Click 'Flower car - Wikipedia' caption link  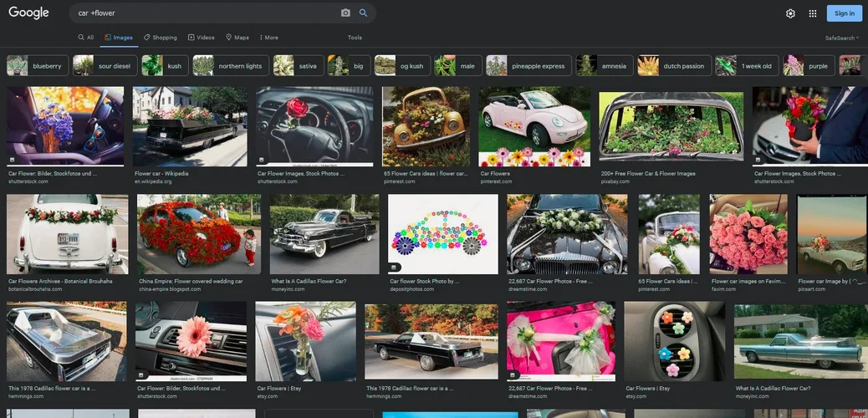pos(161,173)
